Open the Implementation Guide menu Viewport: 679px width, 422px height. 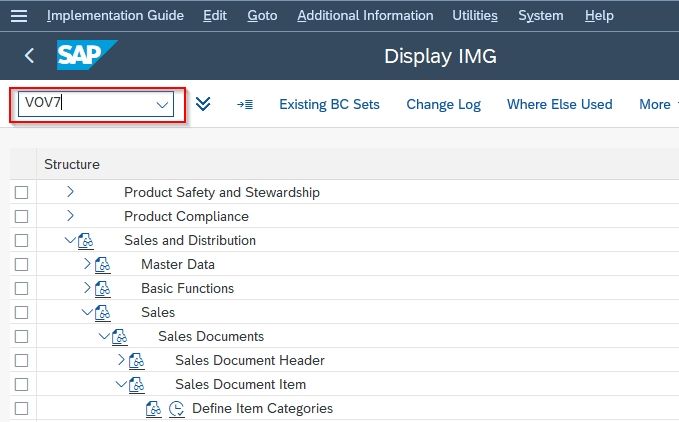point(115,16)
